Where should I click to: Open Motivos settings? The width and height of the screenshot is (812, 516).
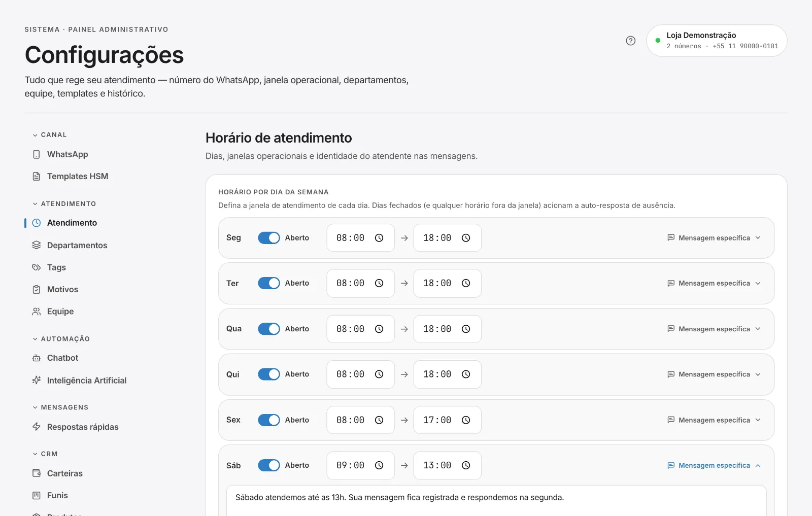coord(62,289)
